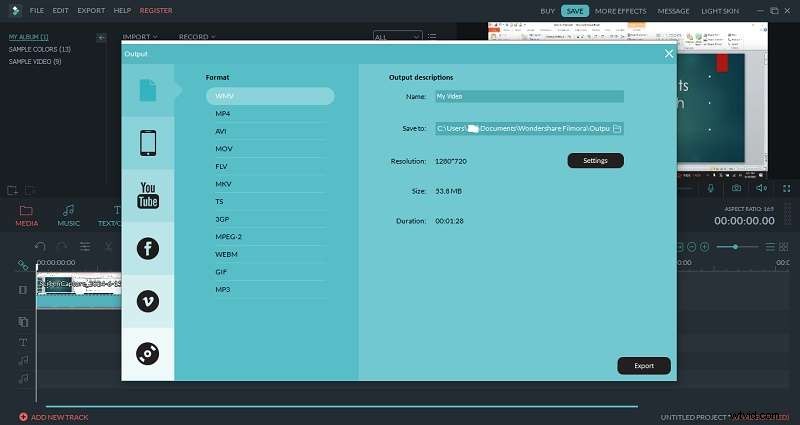Open the Record dropdown
The height and width of the screenshot is (425, 800).
point(196,37)
